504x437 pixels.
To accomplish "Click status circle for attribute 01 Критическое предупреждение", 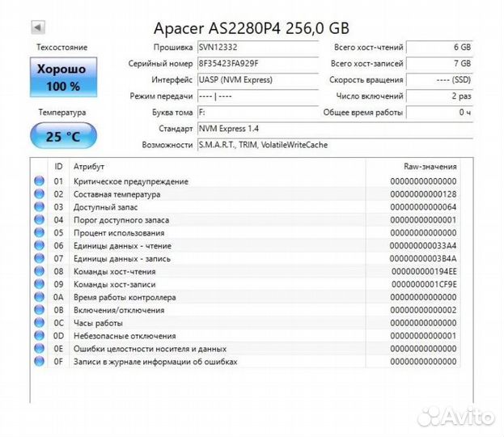I will click(39, 181).
